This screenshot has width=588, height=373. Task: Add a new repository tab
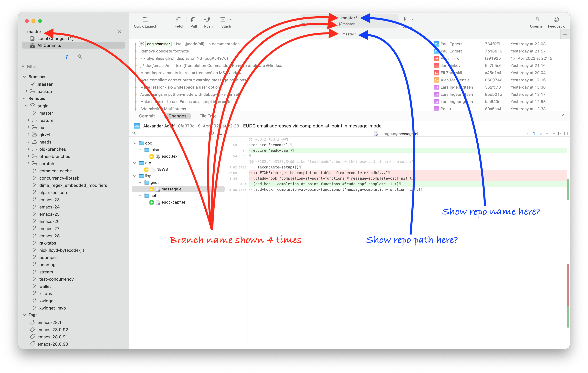[565, 34]
